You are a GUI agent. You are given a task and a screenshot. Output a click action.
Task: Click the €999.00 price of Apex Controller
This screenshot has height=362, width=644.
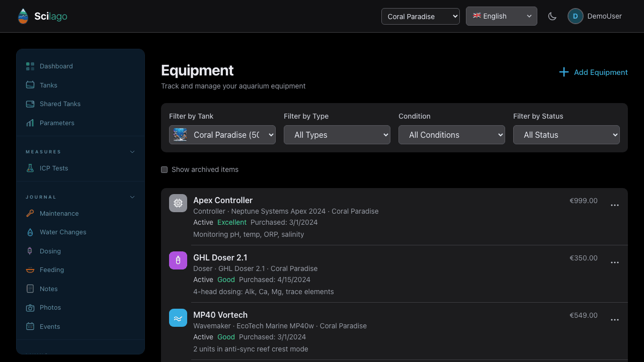(584, 201)
